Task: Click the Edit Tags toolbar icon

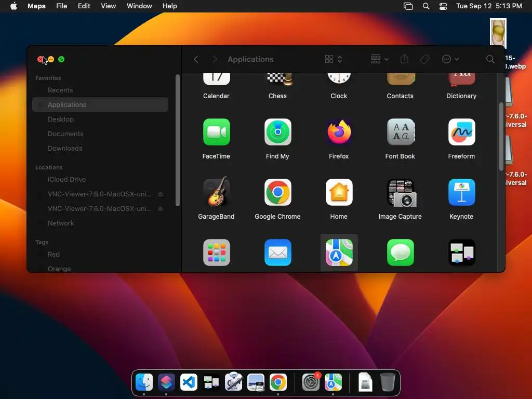Action: coord(424,59)
